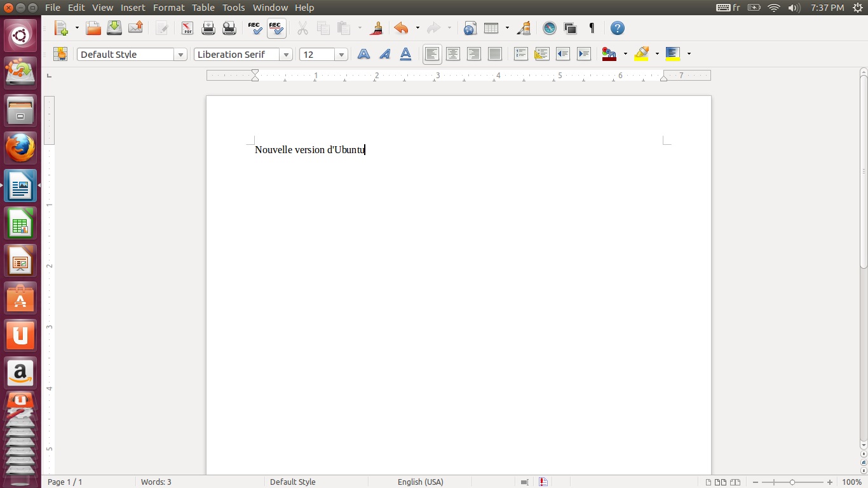Screen dimensions: 868x488
Task: Open the Edit menu
Action: click(x=76, y=8)
